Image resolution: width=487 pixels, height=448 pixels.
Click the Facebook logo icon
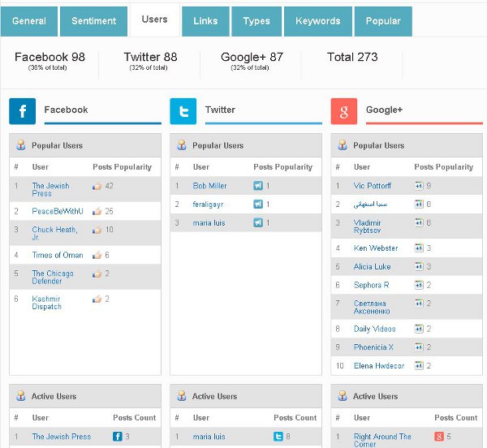(23, 111)
